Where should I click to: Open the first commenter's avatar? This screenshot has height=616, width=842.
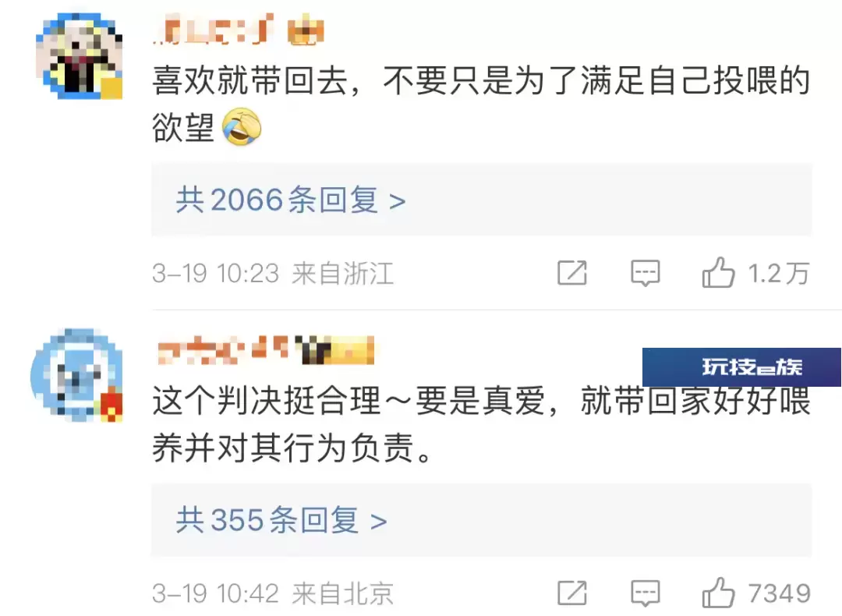pyautogui.click(x=79, y=57)
